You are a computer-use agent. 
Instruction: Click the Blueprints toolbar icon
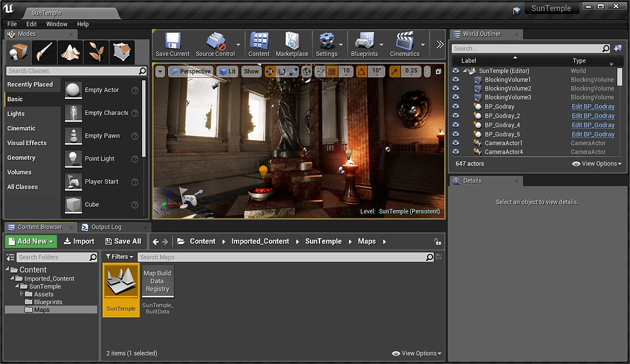364,41
